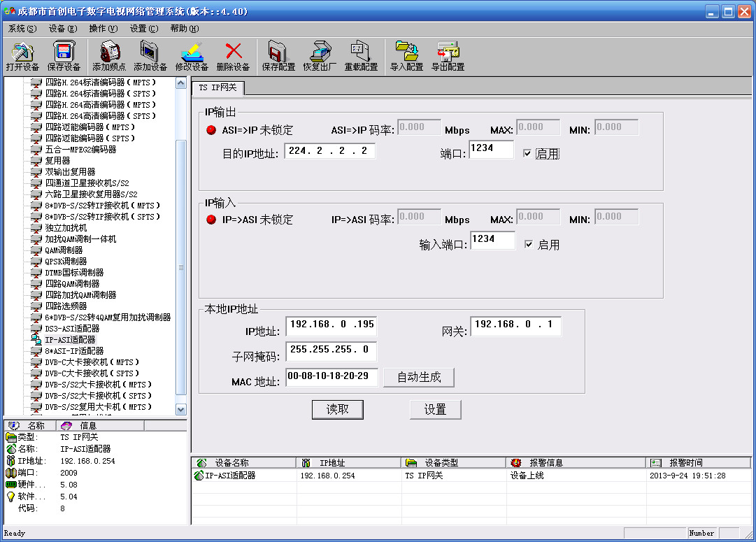
Task: Click the 子网掩码 input field
Action: pyautogui.click(x=331, y=350)
